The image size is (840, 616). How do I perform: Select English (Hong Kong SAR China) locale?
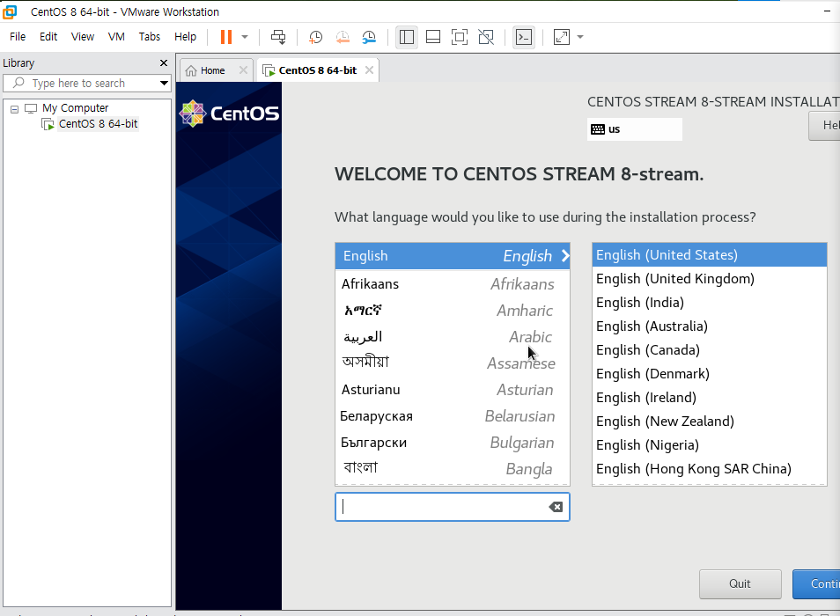point(710,469)
